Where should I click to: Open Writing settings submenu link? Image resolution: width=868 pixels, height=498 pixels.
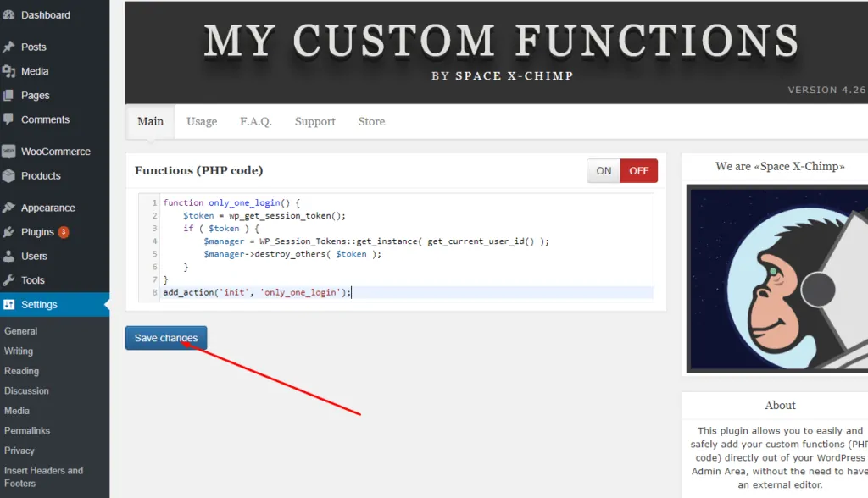point(19,351)
